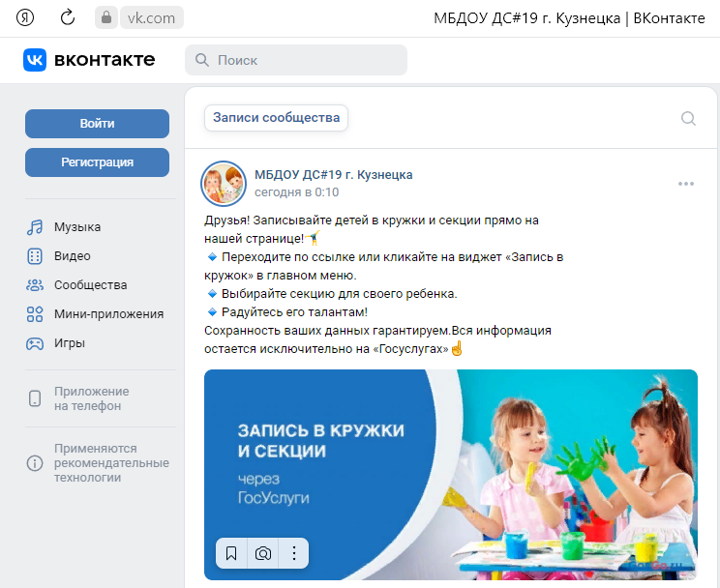Open Мини-приложения menu item
This screenshot has height=588, width=720.
click(108, 314)
